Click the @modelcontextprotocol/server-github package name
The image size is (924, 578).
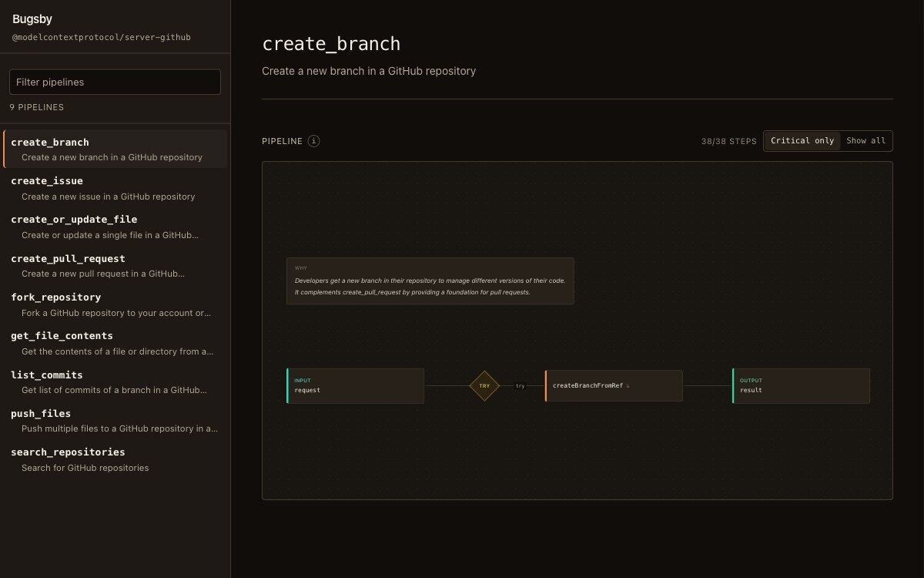(x=102, y=37)
